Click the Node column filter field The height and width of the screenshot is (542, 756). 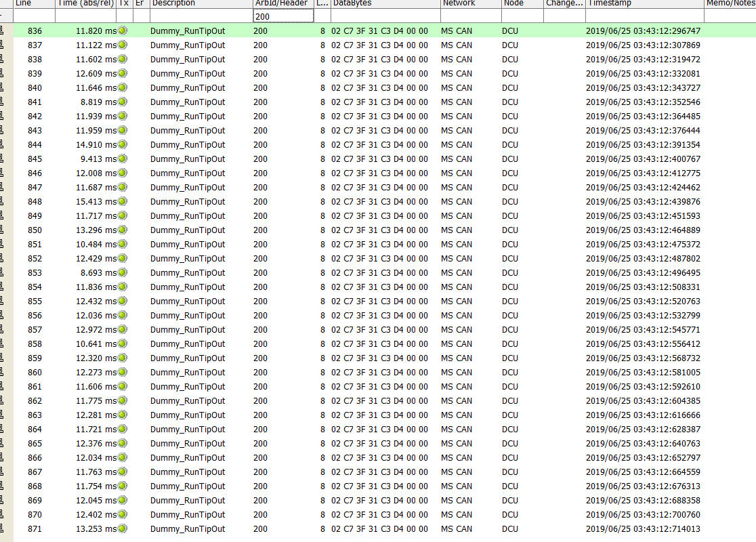coord(522,16)
